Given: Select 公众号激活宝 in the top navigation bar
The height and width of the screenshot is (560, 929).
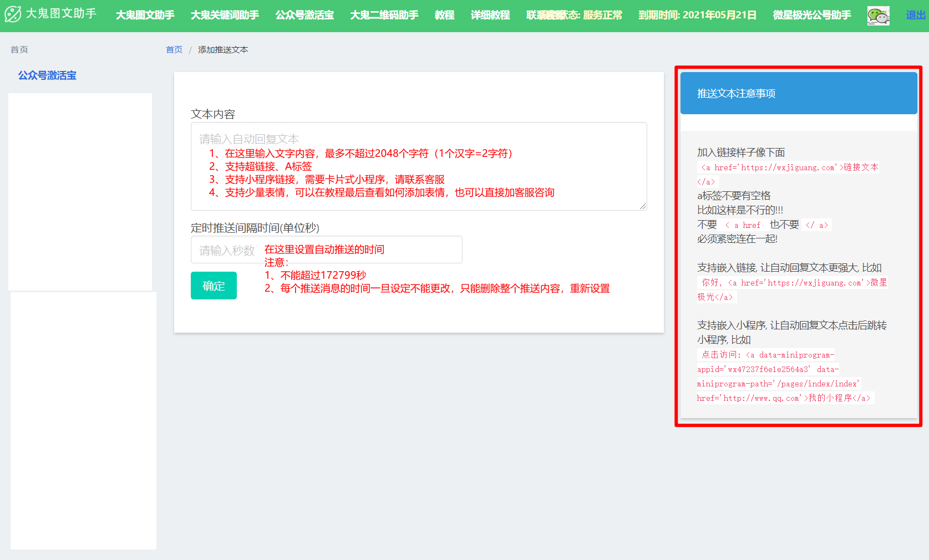Looking at the screenshot, I should tap(304, 15).
